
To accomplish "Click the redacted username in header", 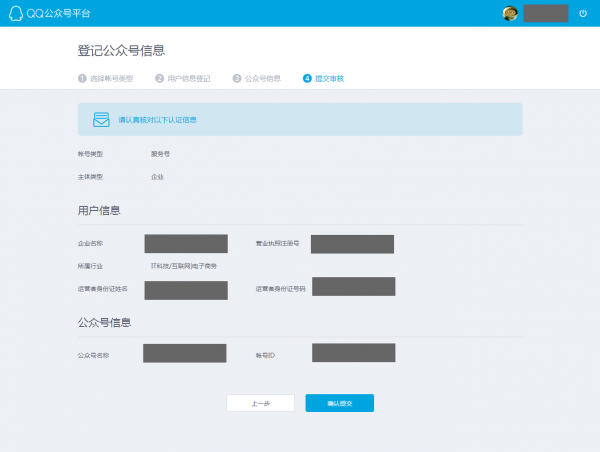I will (x=546, y=13).
